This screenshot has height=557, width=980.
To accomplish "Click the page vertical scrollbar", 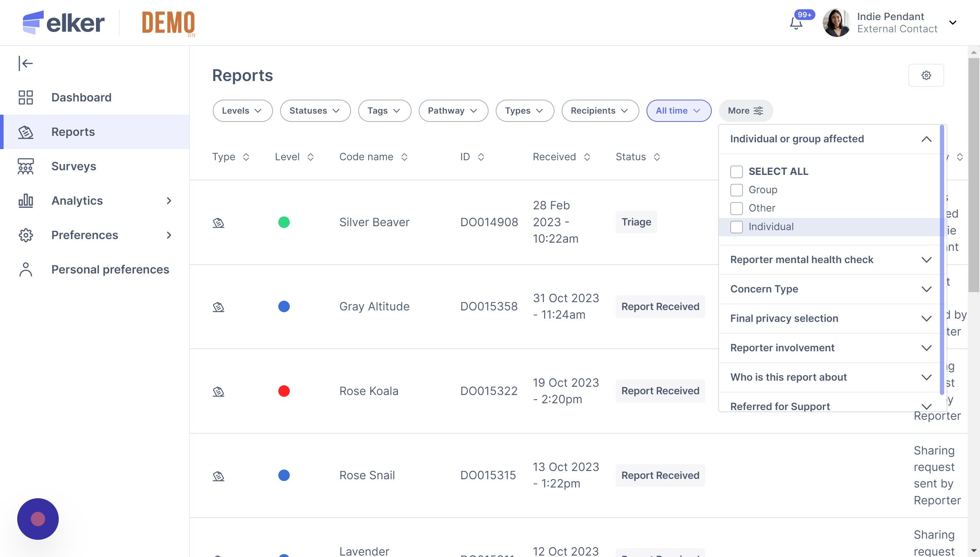I will point(974,176).
